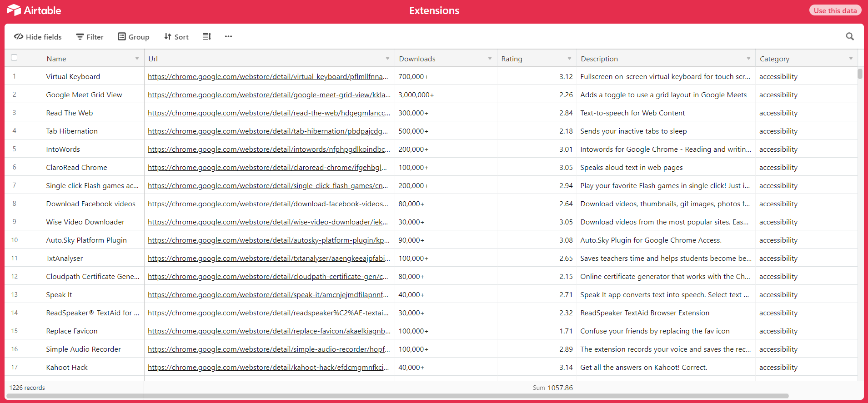
Task: Open the download-facebook-videos link
Action: pyautogui.click(x=268, y=204)
